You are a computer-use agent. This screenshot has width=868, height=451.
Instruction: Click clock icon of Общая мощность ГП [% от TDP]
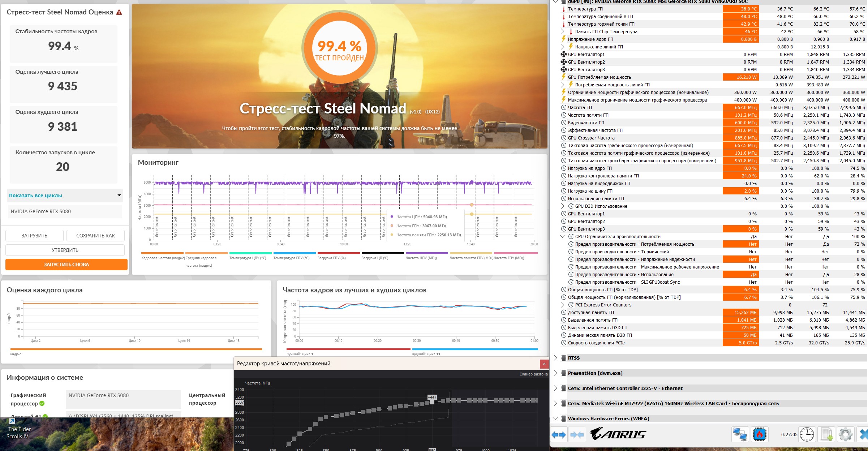pyautogui.click(x=563, y=290)
